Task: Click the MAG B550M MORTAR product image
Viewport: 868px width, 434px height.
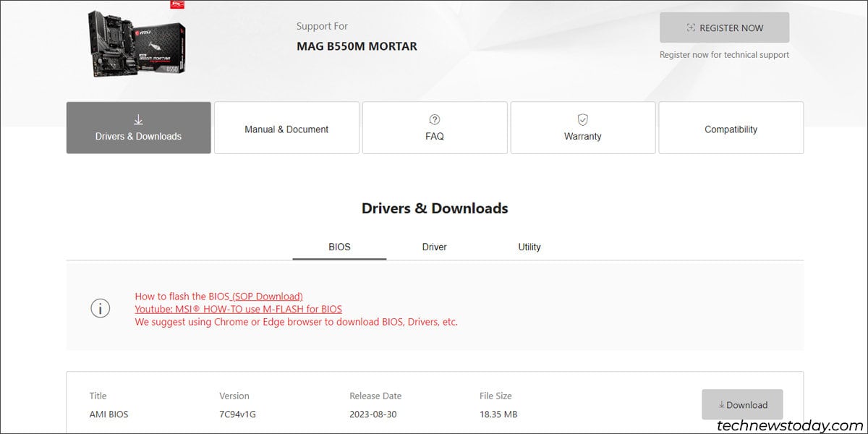Action: coord(137,42)
